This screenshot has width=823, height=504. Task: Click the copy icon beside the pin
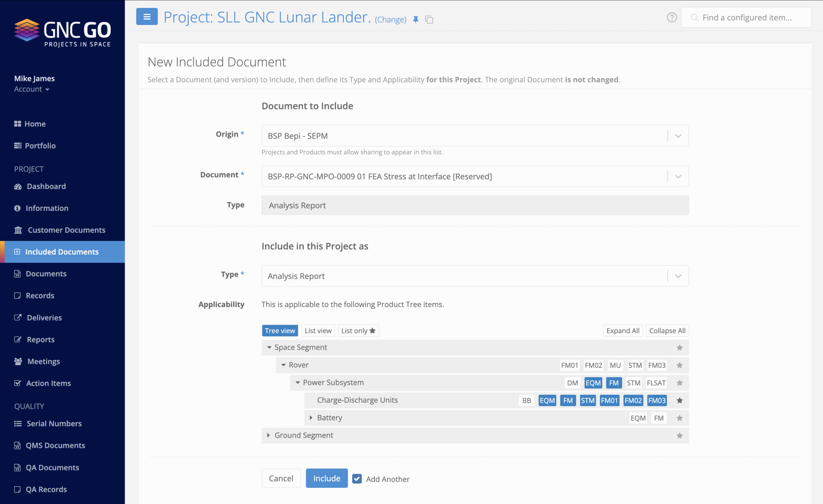click(429, 20)
